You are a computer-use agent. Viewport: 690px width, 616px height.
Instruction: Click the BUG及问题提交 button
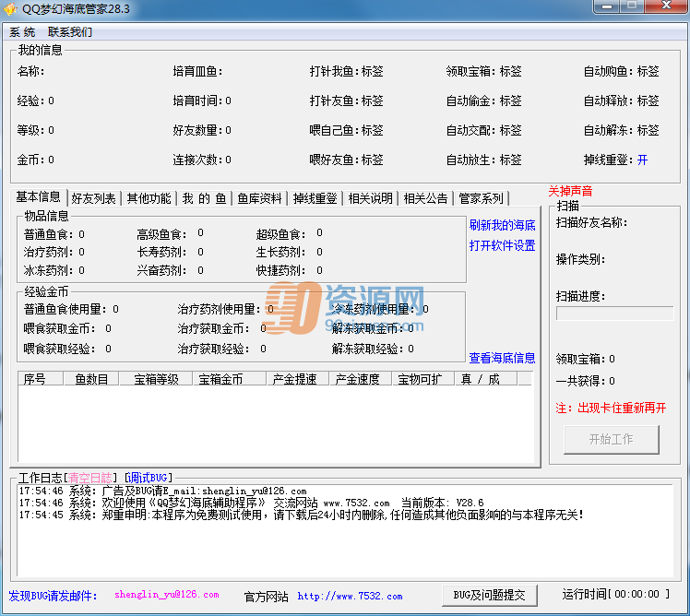click(x=489, y=596)
